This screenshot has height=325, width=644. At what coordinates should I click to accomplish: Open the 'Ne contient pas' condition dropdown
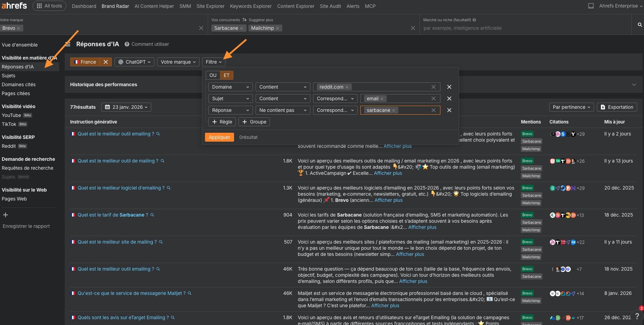282,110
